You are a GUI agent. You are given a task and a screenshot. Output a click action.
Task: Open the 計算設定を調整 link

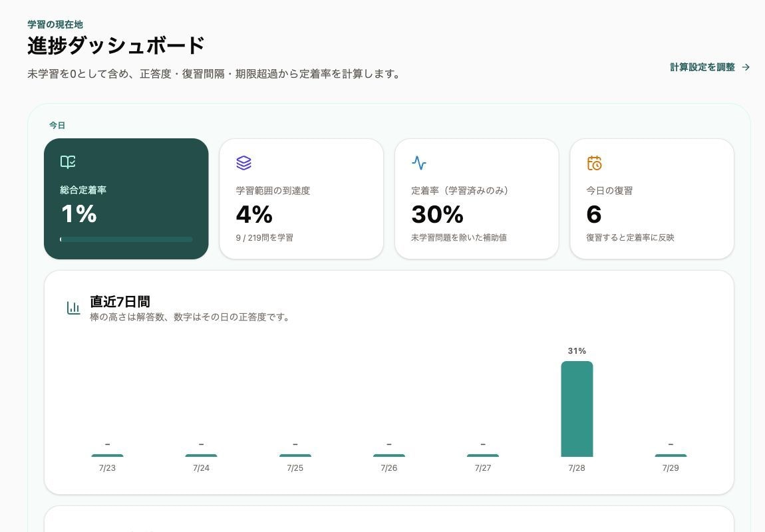710,67
